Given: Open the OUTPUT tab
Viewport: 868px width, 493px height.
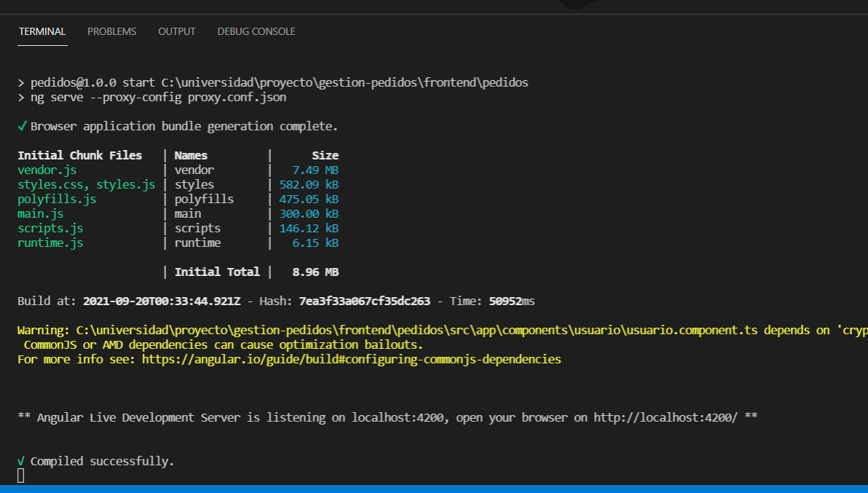Looking at the screenshot, I should click(177, 31).
